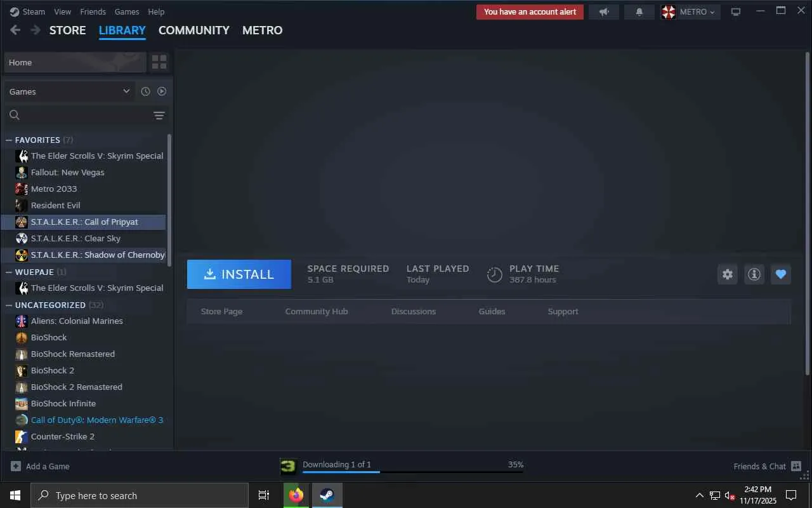
Task: Open the Windows Action Center icon
Action: tap(791, 495)
